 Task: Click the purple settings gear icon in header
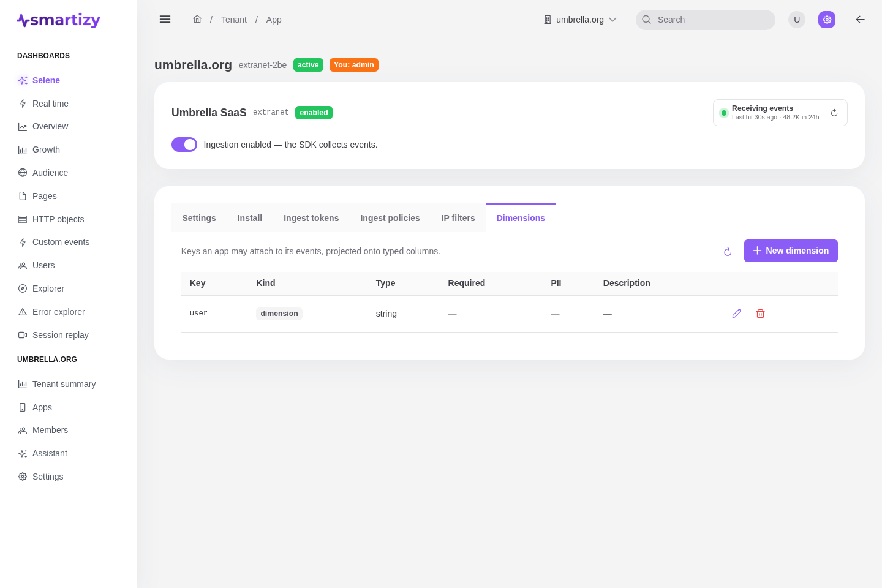(827, 20)
